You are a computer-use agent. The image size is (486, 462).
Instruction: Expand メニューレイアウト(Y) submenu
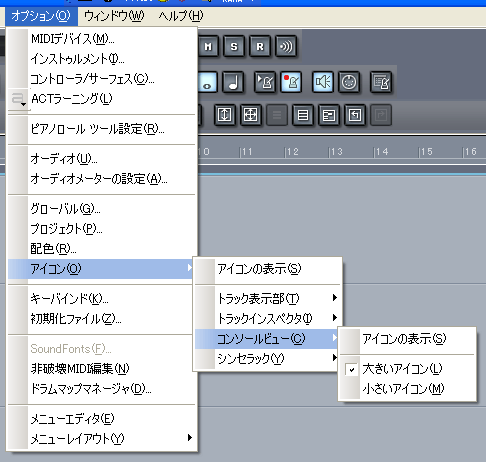tap(103, 439)
